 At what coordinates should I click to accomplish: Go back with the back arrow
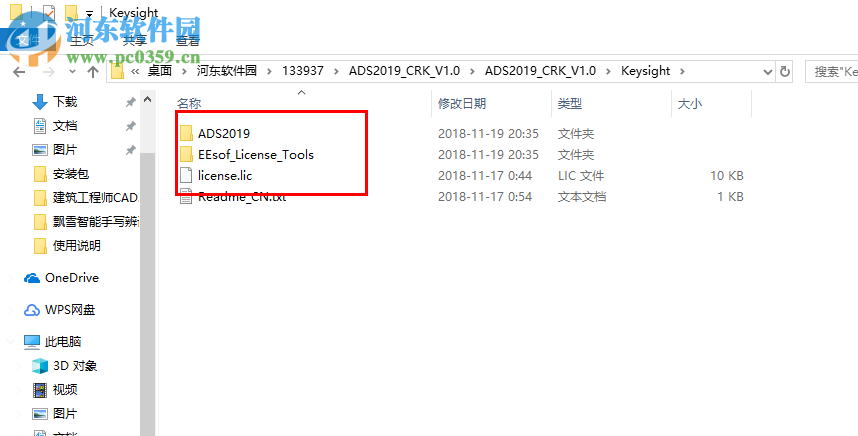19,72
